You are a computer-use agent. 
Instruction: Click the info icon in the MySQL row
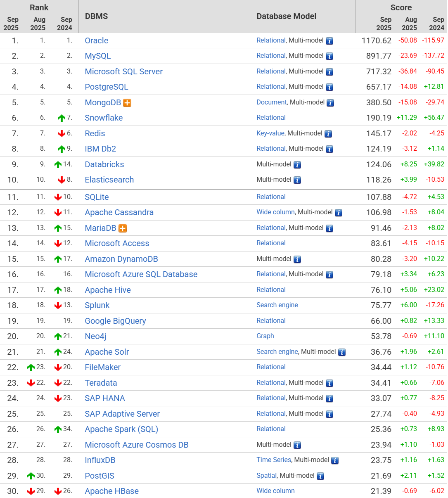(x=329, y=56)
